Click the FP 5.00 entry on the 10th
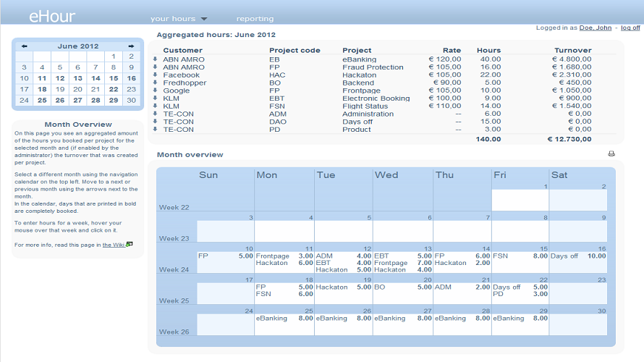The image size is (644, 362). pos(226,256)
